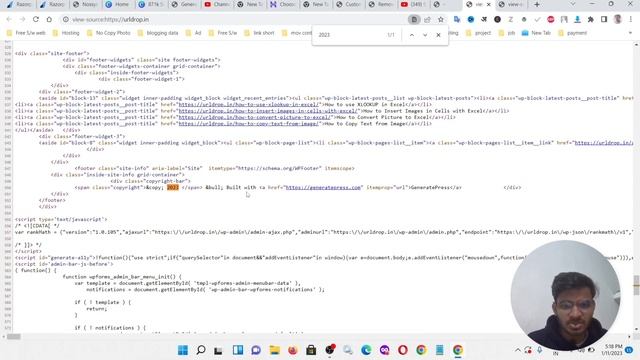Open the project bookmark folder

478,33
